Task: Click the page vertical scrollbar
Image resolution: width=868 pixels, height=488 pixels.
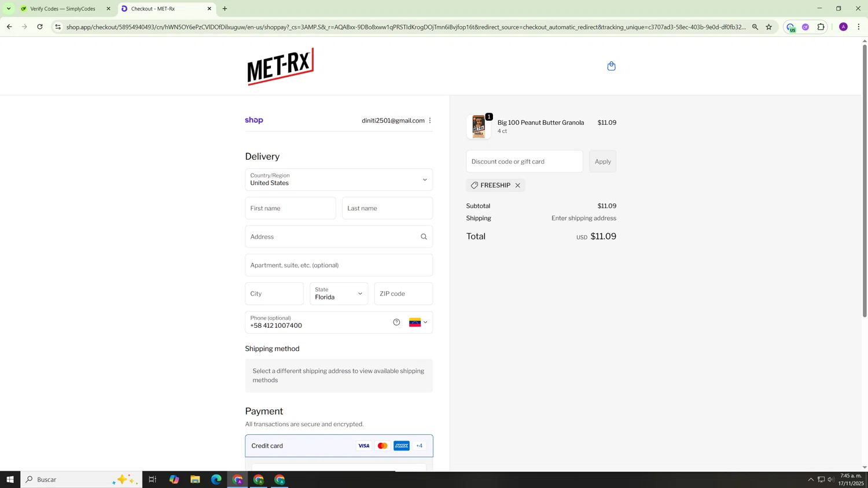Action: [x=865, y=181]
